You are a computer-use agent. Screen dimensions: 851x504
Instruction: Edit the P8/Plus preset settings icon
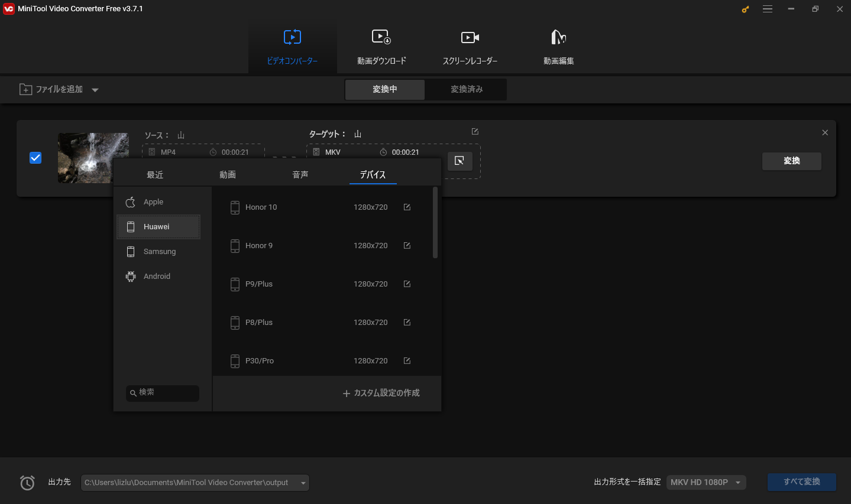point(407,323)
